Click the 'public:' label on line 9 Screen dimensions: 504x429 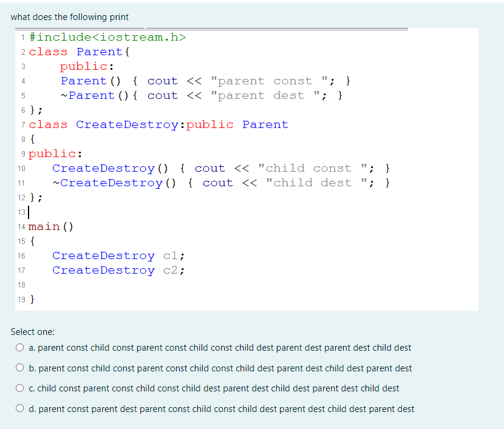coord(53,154)
